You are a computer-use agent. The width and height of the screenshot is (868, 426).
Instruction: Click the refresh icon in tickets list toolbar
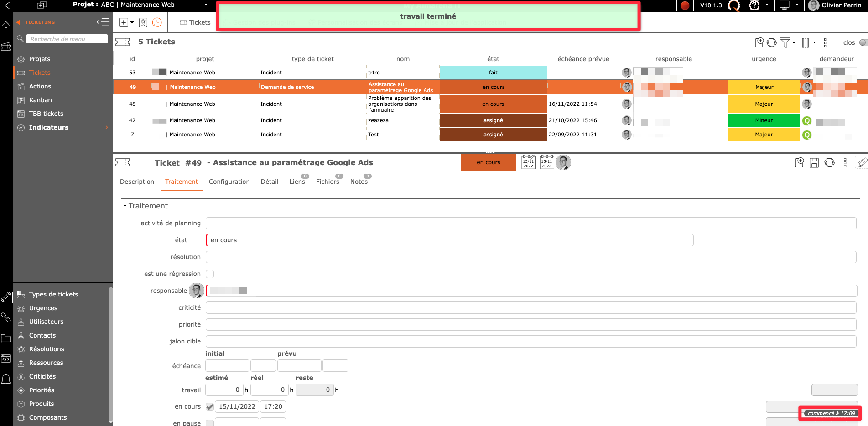771,42
